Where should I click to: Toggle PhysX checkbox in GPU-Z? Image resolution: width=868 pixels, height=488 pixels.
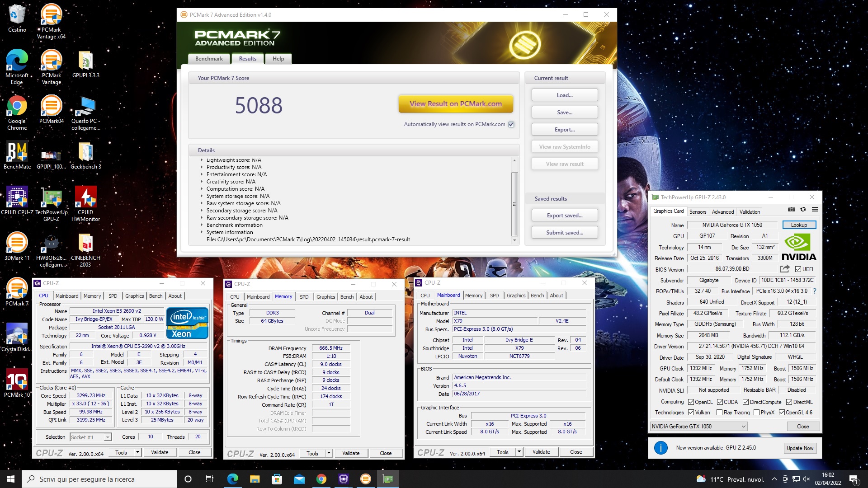coord(756,413)
